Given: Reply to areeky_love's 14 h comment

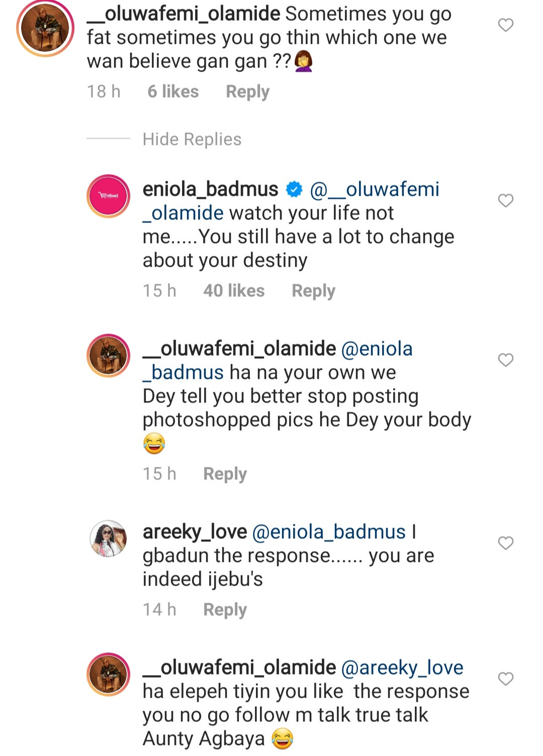Looking at the screenshot, I should [x=225, y=610].
